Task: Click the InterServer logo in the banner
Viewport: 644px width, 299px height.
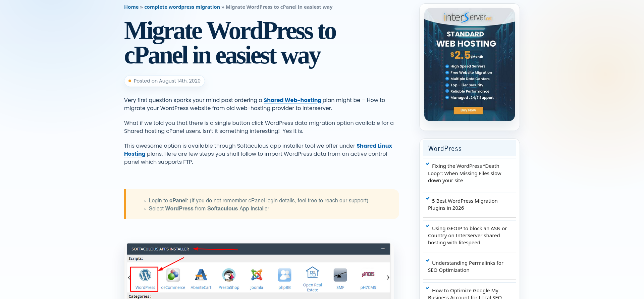Action: 468,17
